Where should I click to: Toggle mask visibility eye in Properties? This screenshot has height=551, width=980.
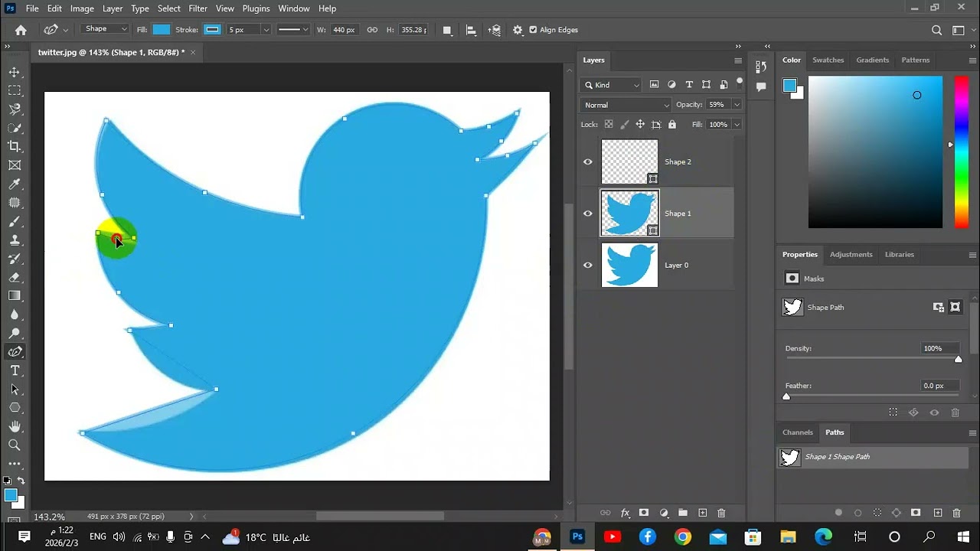pos(934,412)
